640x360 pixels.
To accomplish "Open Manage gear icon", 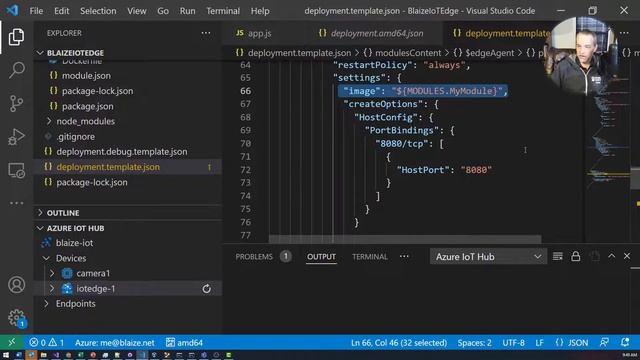I will (x=16, y=318).
